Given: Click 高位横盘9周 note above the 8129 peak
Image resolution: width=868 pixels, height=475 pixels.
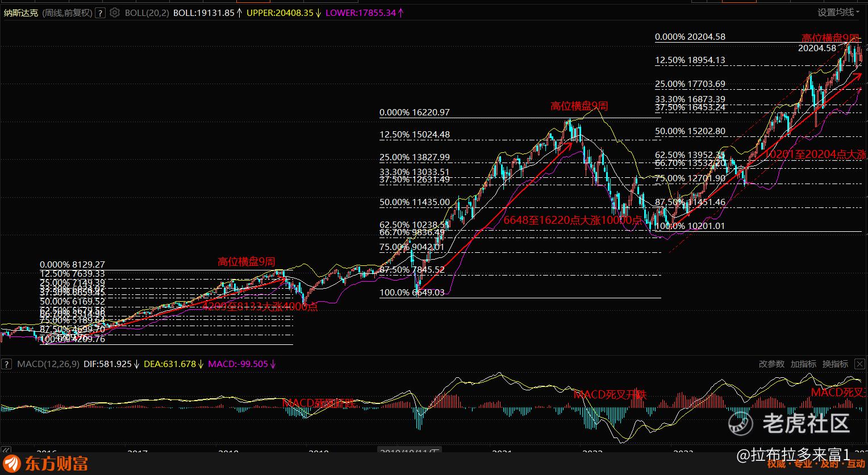Looking at the screenshot, I should pos(247,261).
